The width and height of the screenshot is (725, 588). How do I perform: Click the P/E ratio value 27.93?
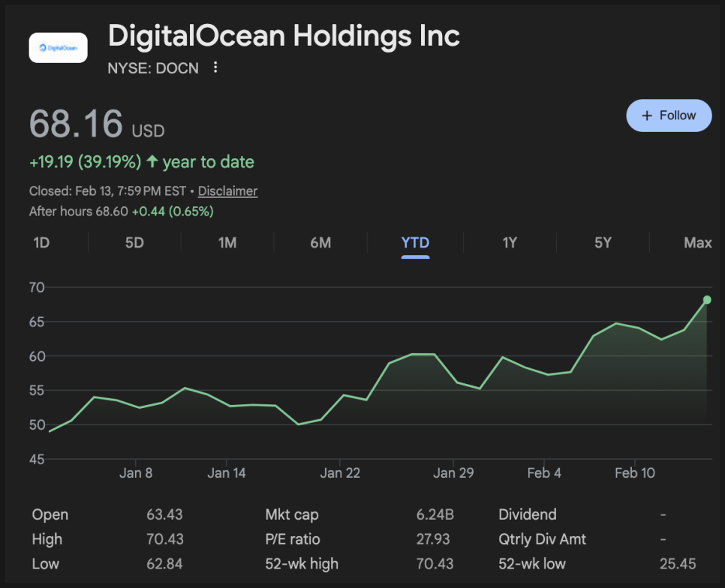pos(433,539)
